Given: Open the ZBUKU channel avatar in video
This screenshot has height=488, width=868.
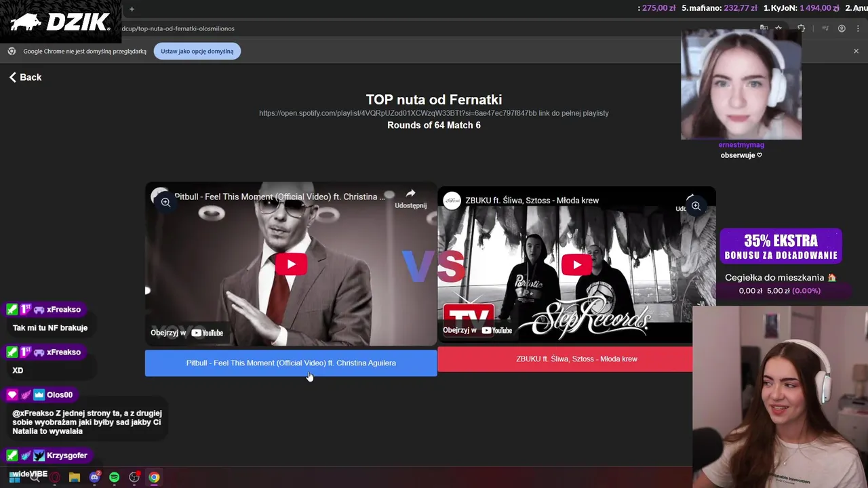Looking at the screenshot, I should [452, 201].
